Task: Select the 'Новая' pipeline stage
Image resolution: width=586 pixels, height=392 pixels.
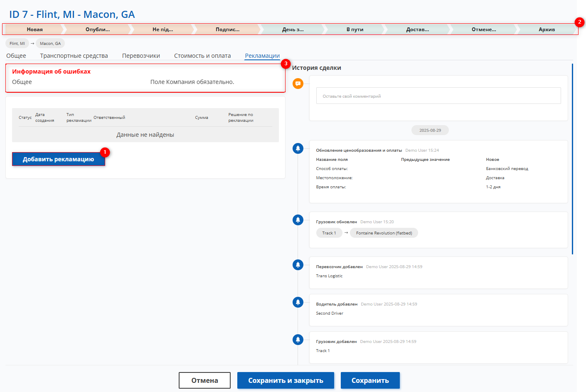Action: click(x=34, y=30)
